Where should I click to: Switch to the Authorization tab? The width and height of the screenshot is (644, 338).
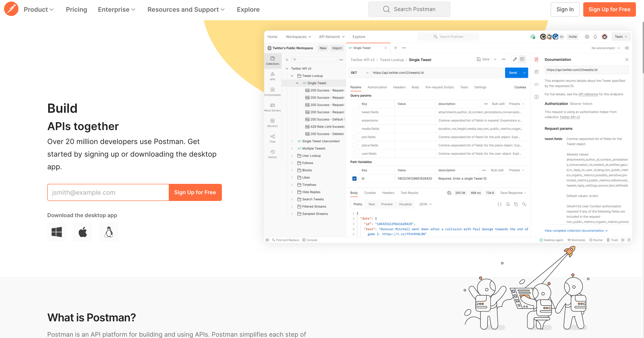pos(377,87)
